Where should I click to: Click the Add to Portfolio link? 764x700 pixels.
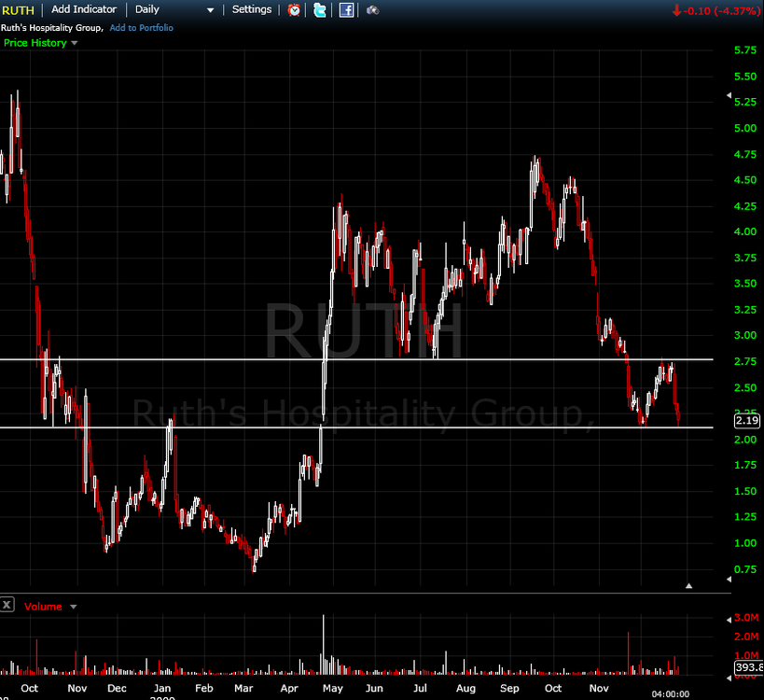(141, 28)
